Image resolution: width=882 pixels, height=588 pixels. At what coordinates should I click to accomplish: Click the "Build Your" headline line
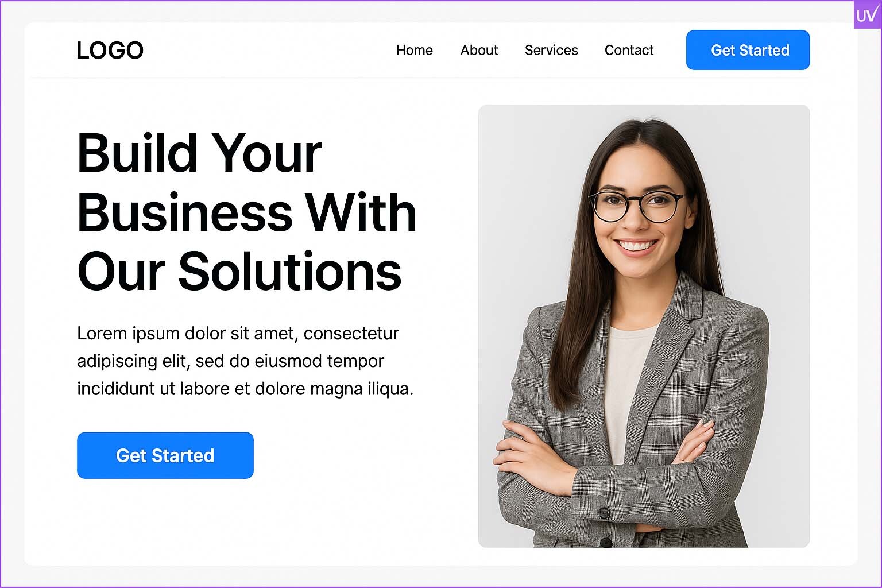click(199, 153)
